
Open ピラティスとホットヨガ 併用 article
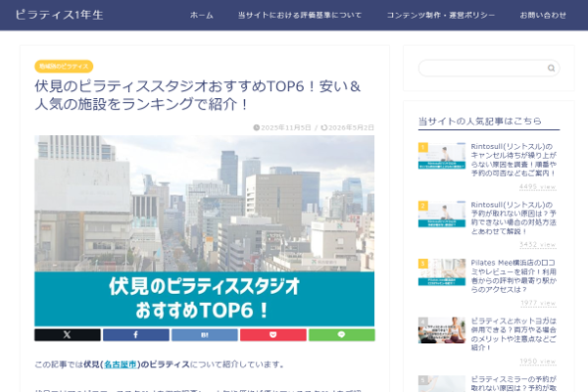click(x=514, y=334)
